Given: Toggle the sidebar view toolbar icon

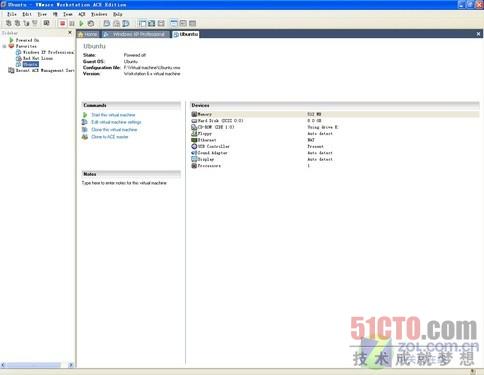Looking at the screenshot, I should (x=142, y=23).
